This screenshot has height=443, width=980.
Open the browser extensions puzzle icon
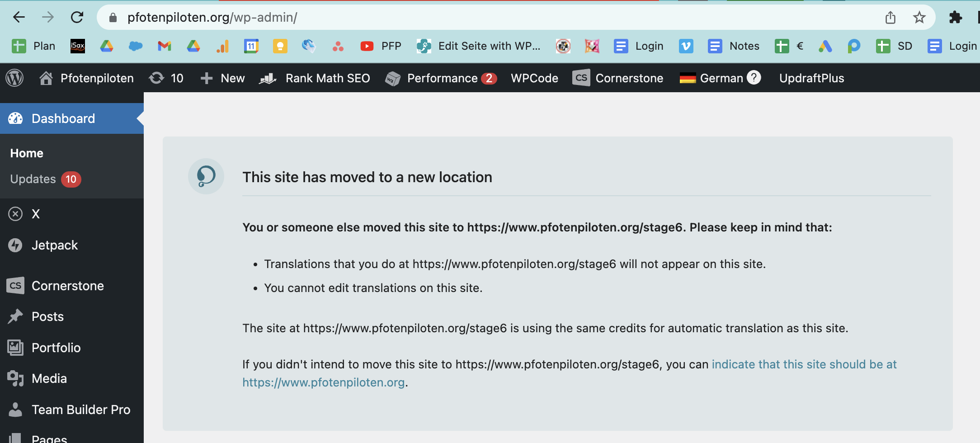click(x=955, y=17)
